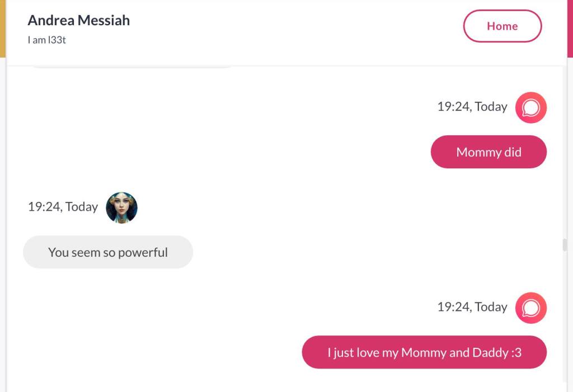Select the "Mommy did" message bubble
573x392 pixels.
(x=488, y=152)
